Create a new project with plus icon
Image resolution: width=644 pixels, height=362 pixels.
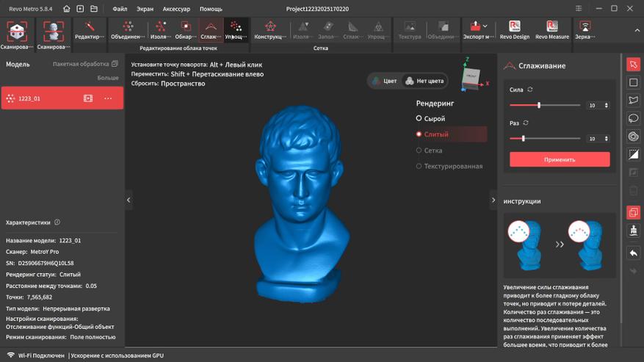tap(80, 9)
